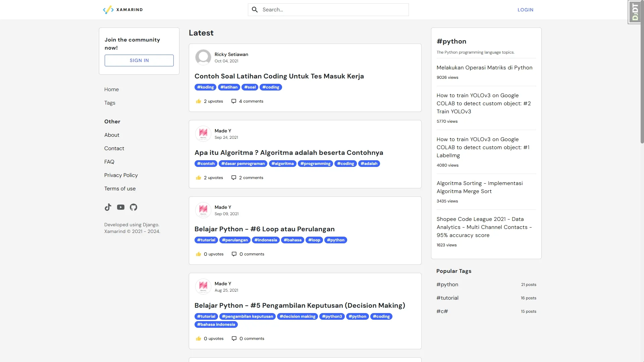Select the #dasar pemrograman tag

(243, 164)
